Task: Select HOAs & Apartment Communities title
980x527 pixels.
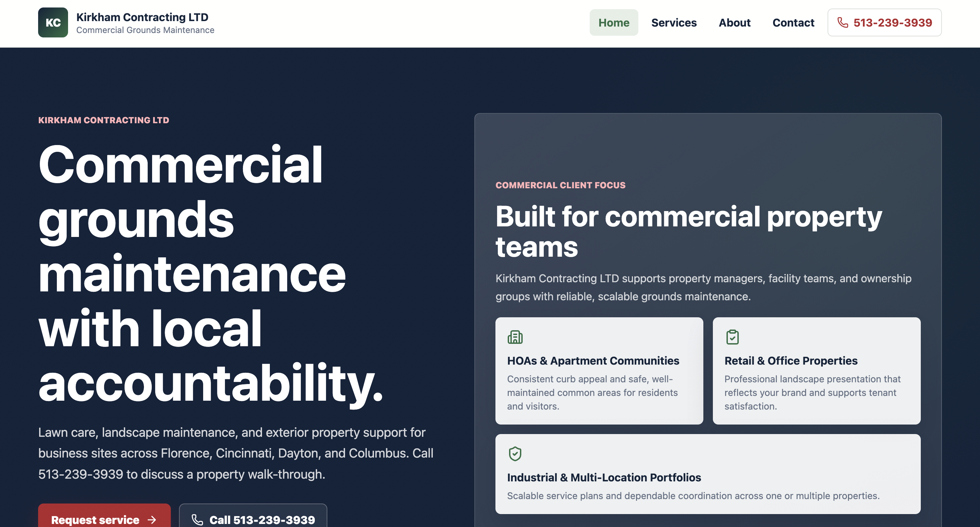Action: click(593, 361)
